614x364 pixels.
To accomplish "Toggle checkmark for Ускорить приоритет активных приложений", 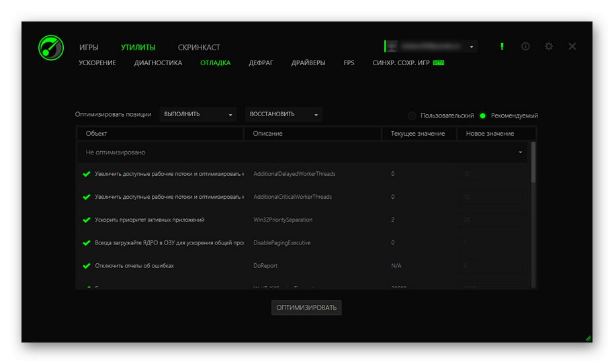I will coord(87,220).
